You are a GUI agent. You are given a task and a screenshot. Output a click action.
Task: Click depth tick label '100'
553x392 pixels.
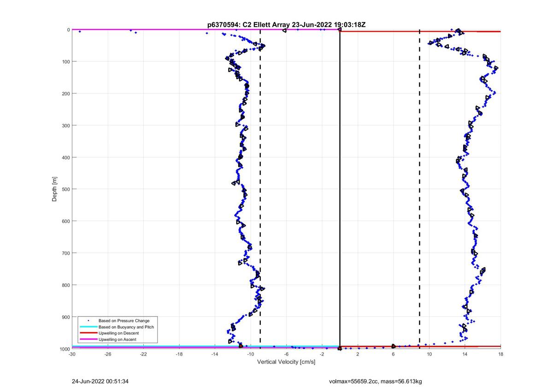66,62
